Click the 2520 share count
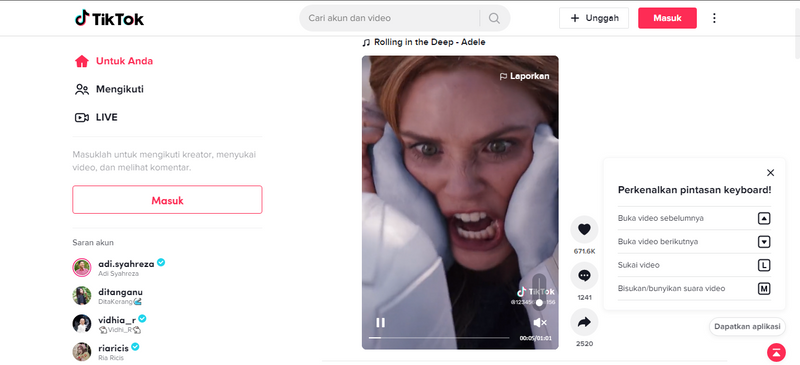800x365 pixels. point(584,344)
